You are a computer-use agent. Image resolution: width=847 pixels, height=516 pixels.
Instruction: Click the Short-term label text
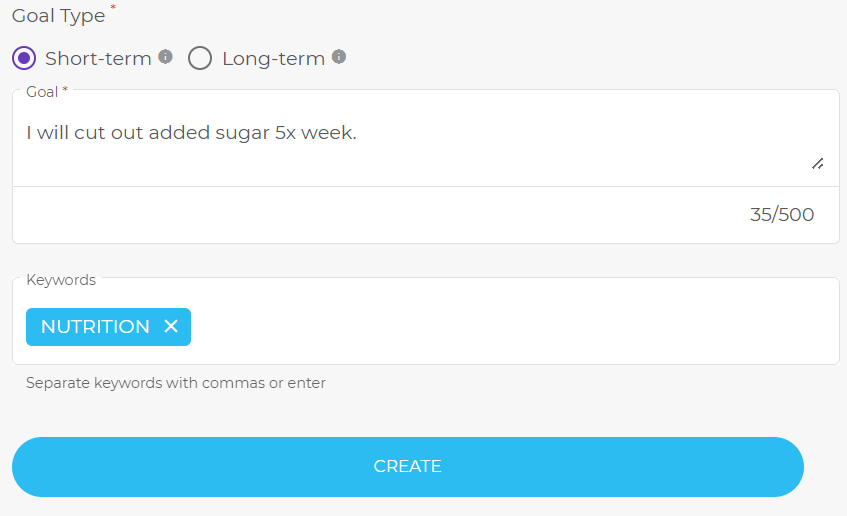(98, 58)
